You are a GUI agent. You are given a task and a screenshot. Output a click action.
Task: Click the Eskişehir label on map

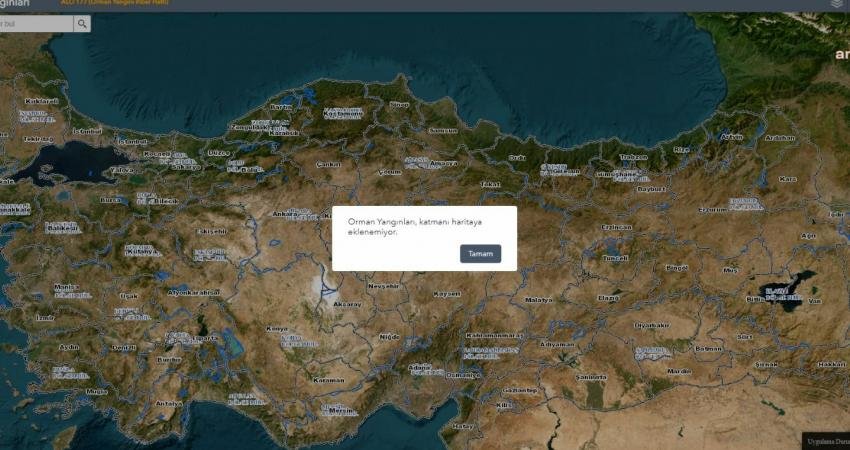click(x=211, y=231)
